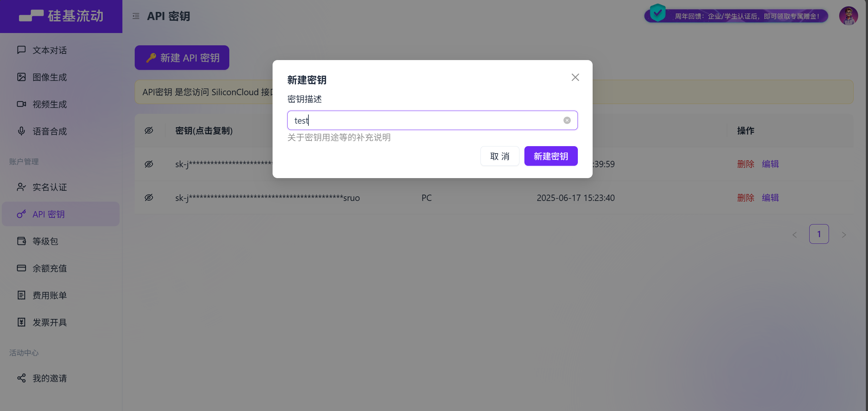Open 语音合成 speech synthesis microphone icon
This screenshot has height=411, width=868.
21,131
